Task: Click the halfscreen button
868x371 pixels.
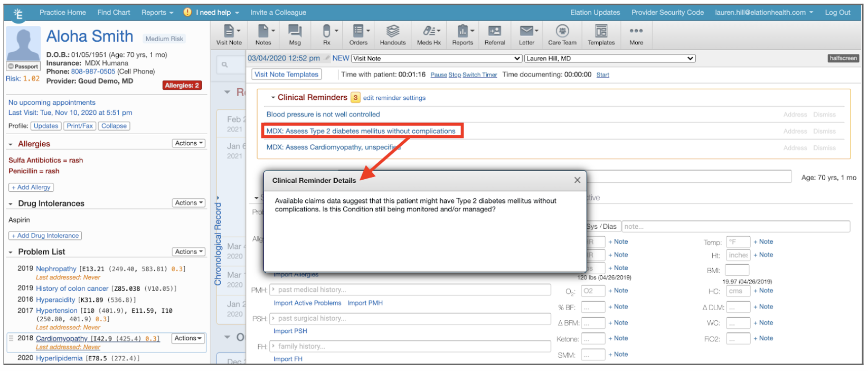Action: point(843,58)
